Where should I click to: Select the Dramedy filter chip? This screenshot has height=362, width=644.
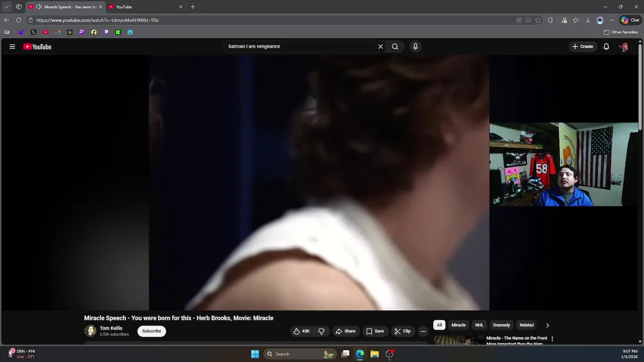(x=501, y=325)
